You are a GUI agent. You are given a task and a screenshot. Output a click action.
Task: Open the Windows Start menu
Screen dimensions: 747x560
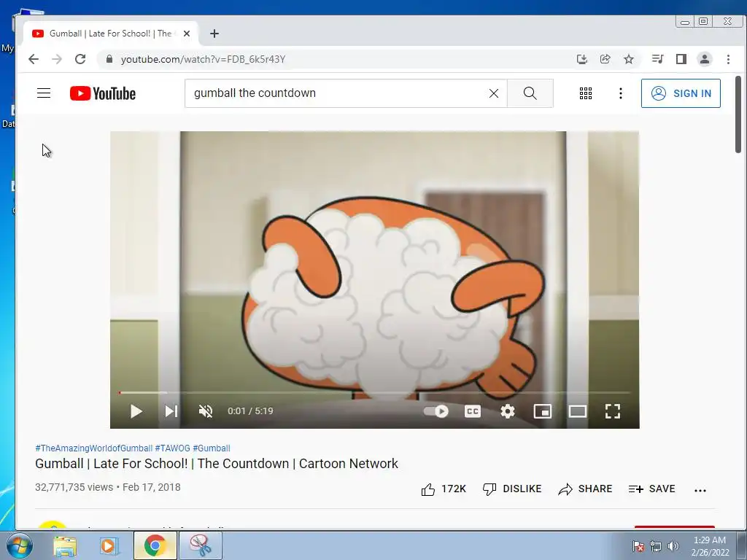pyautogui.click(x=20, y=545)
